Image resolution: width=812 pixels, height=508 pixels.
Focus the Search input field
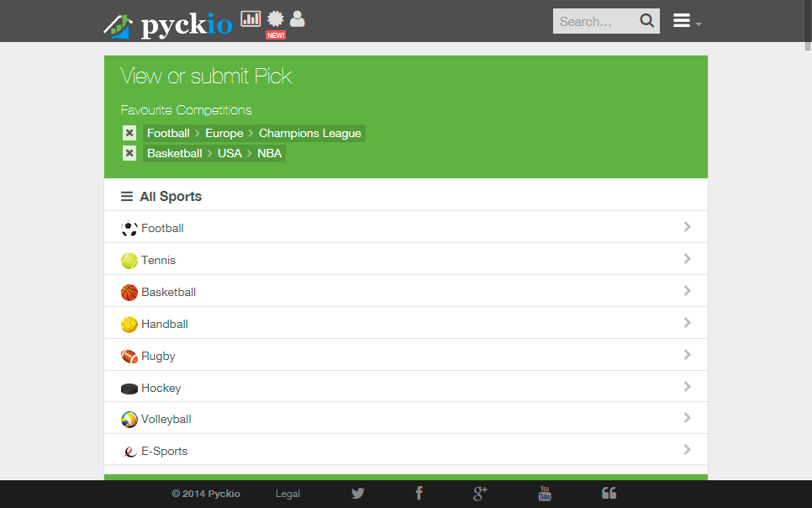(x=595, y=21)
